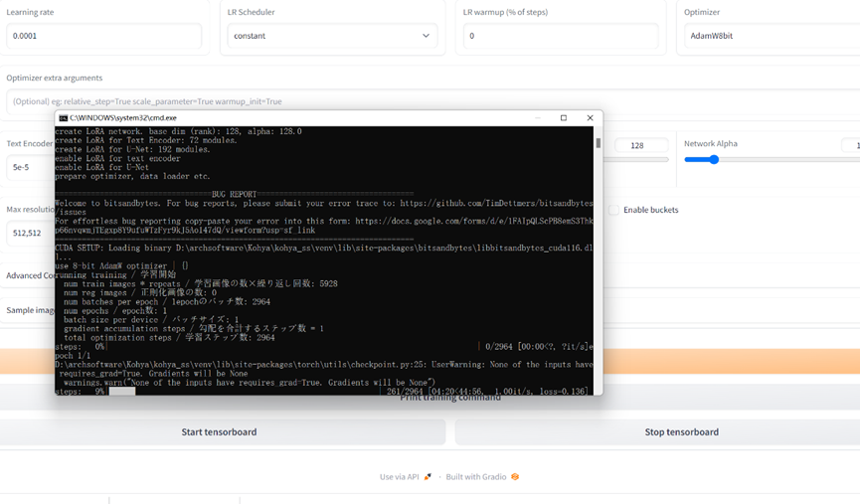Click the Optimizer extra arguments field

pos(433,101)
